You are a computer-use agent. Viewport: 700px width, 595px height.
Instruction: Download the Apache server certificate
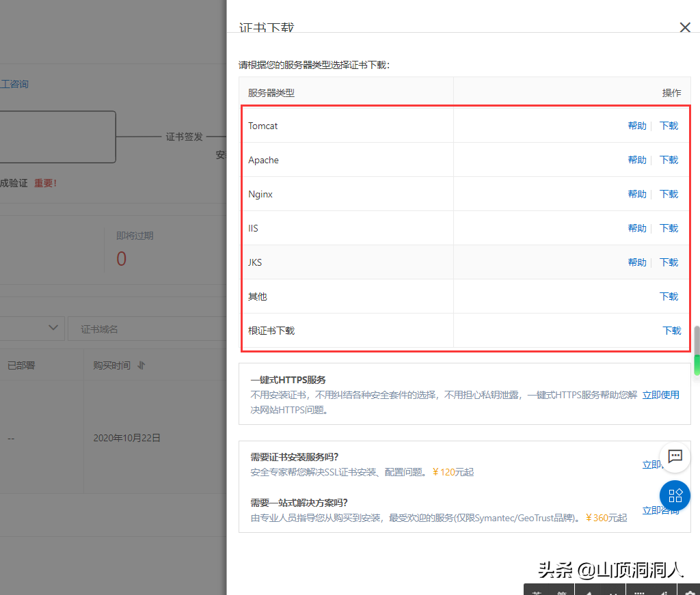pyautogui.click(x=669, y=160)
